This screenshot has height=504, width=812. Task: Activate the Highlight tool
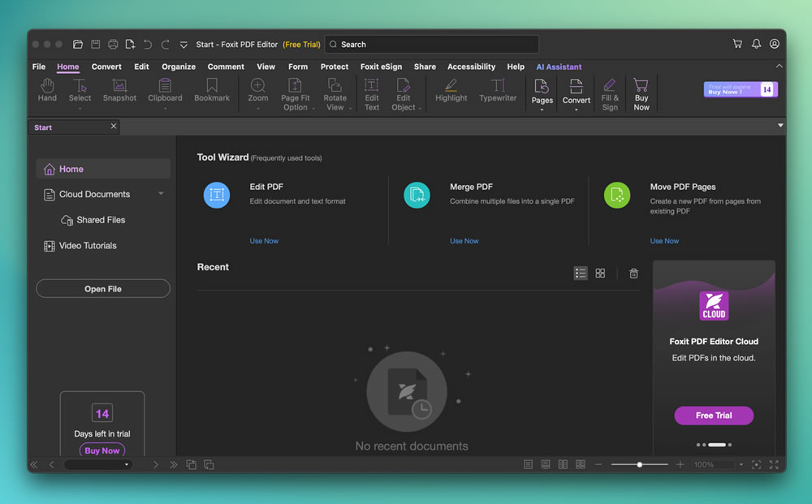(x=451, y=90)
